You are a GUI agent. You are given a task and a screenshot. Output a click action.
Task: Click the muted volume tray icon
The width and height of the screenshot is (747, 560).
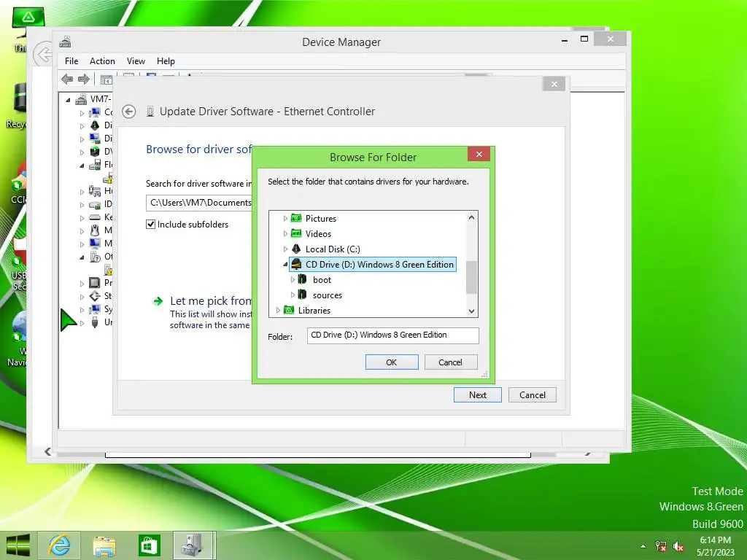click(678, 546)
